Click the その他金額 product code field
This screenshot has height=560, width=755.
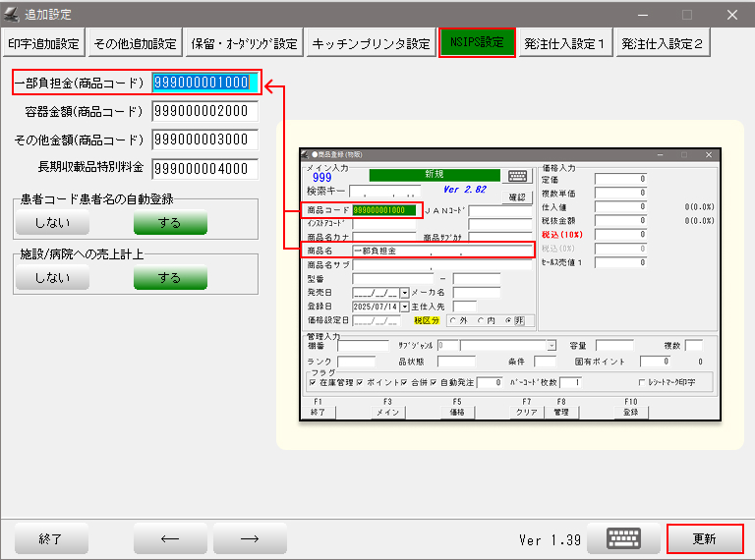205,140
